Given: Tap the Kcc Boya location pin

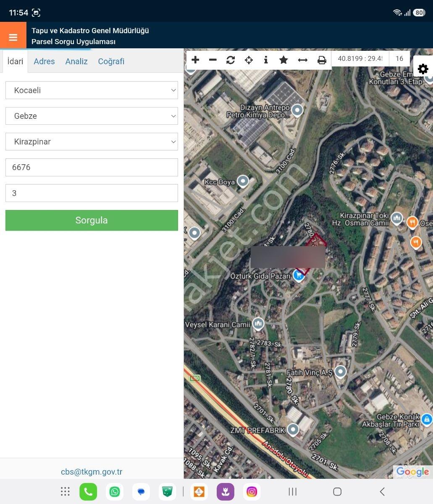Looking at the screenshot, I should 243,181.
